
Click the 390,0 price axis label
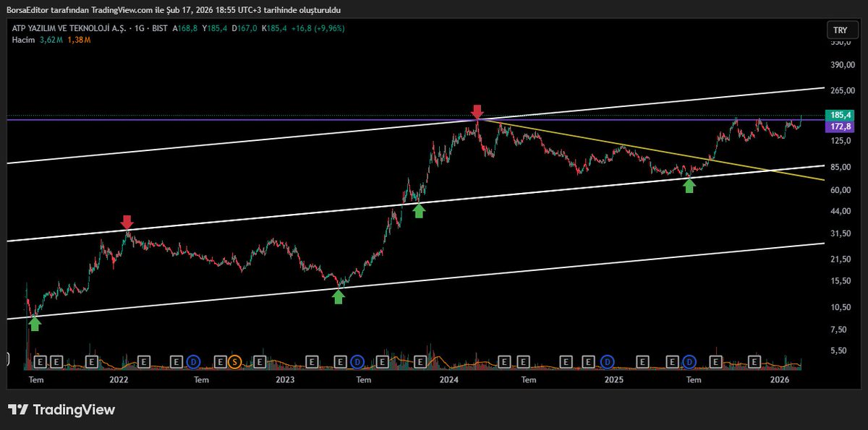click(x=841, y=65)
